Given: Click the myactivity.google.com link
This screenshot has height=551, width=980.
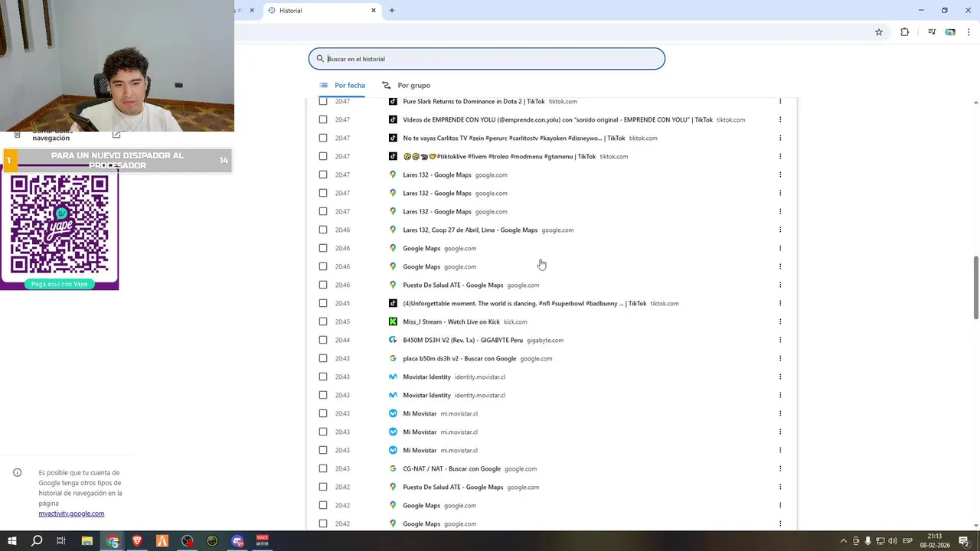Looking at the screenshot, I should pyautogui.click(x=71, y=514).
